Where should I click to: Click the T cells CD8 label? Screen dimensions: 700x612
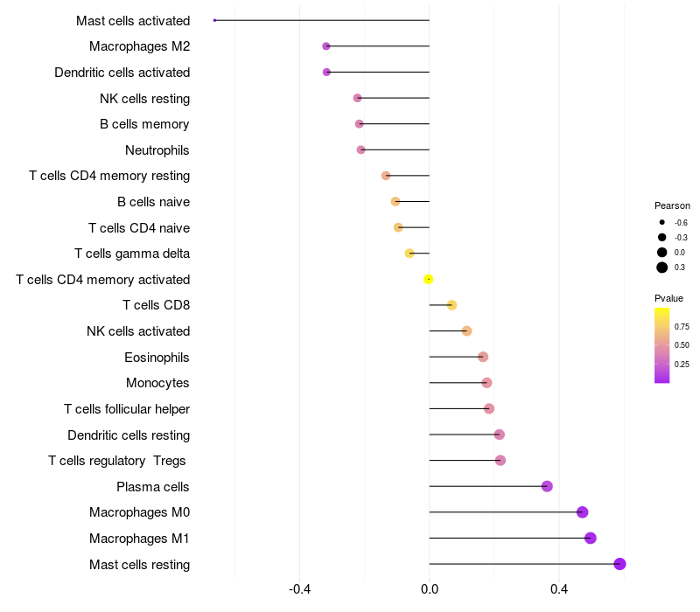tap(157, 305)
